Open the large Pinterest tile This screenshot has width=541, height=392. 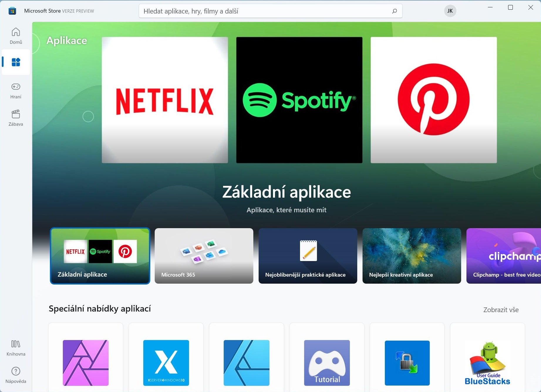coord(434,100)
